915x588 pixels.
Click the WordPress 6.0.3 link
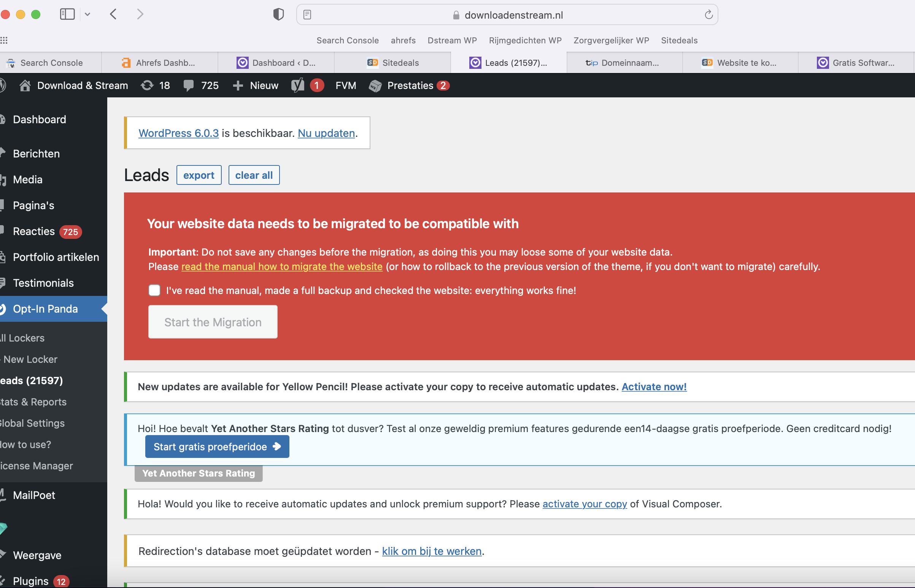(179, 133)
